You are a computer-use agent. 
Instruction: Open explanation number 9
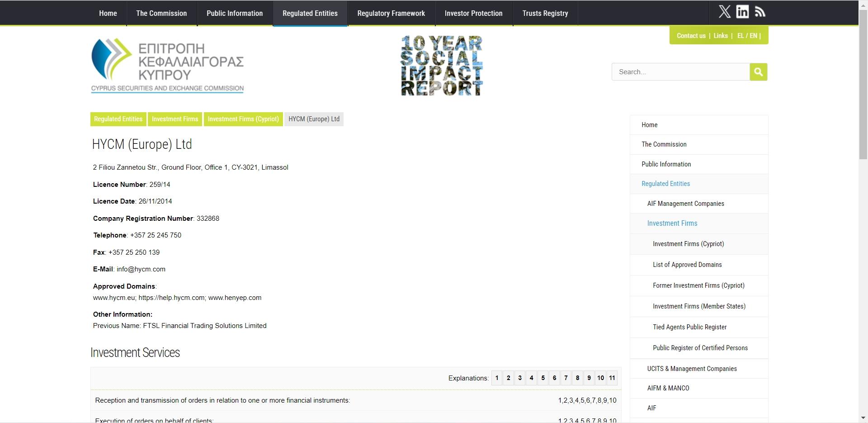[x=589, y=378]
